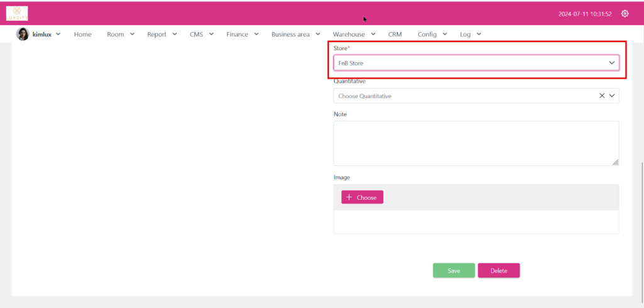This screenshot has width=644, height=308.
Task: Open the Room menu
Action: [120, 35]
